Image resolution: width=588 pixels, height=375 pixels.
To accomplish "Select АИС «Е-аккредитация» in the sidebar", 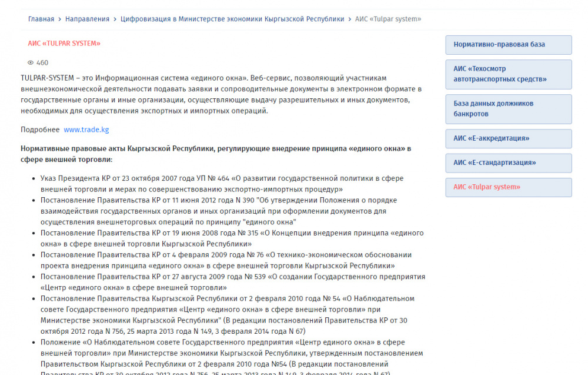I will click(x=508, y=138).
